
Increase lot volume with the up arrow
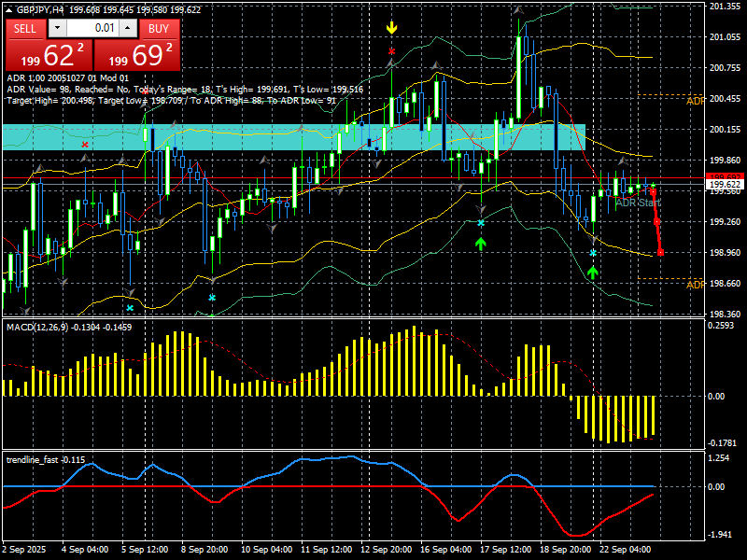click(128, 29)
